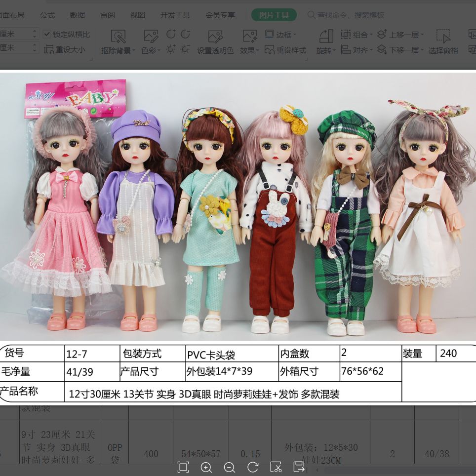Click the increase contrast icon
476x476 pixels.
point(171,34)
